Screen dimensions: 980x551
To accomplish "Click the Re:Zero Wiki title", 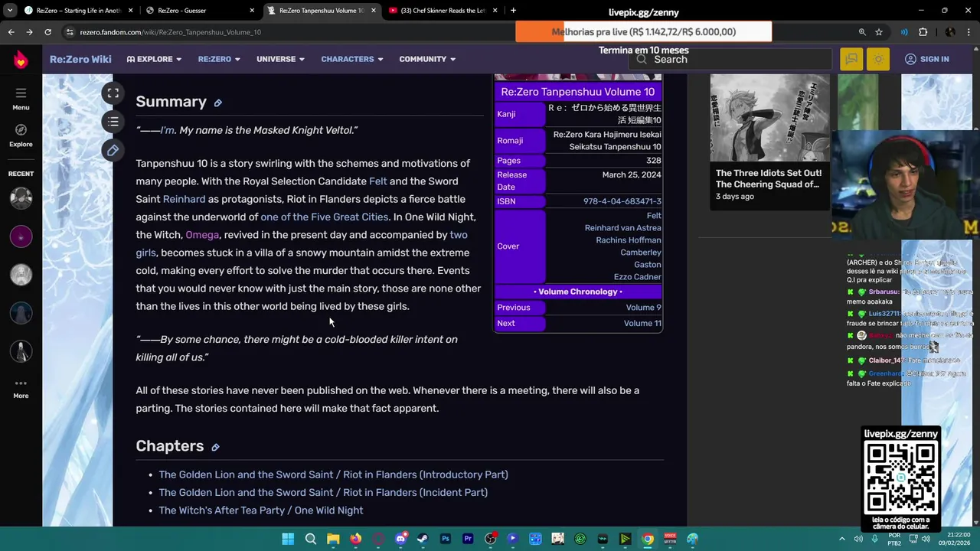I will (x=80, y=59).
